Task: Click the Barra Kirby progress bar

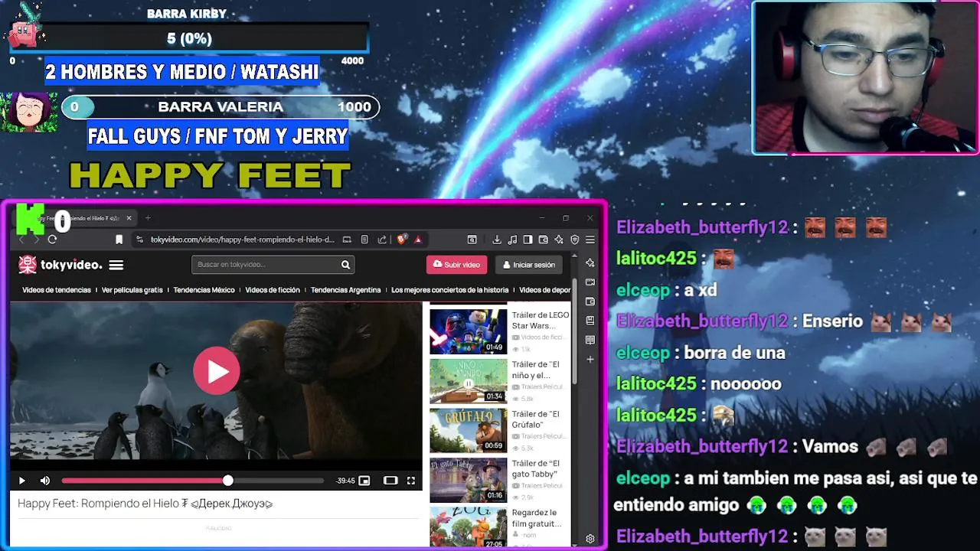Action: coord(189,38)
